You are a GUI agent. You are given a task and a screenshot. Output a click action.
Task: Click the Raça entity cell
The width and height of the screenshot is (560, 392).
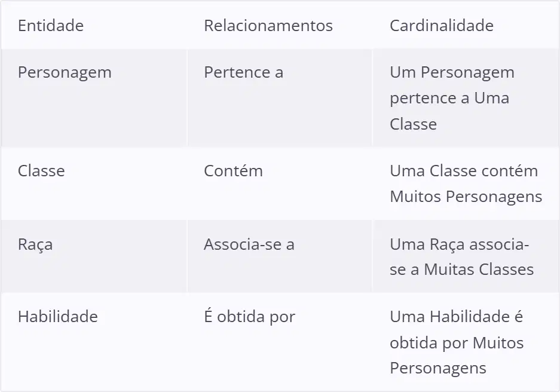pyautogui.click(x=94, y=256)
